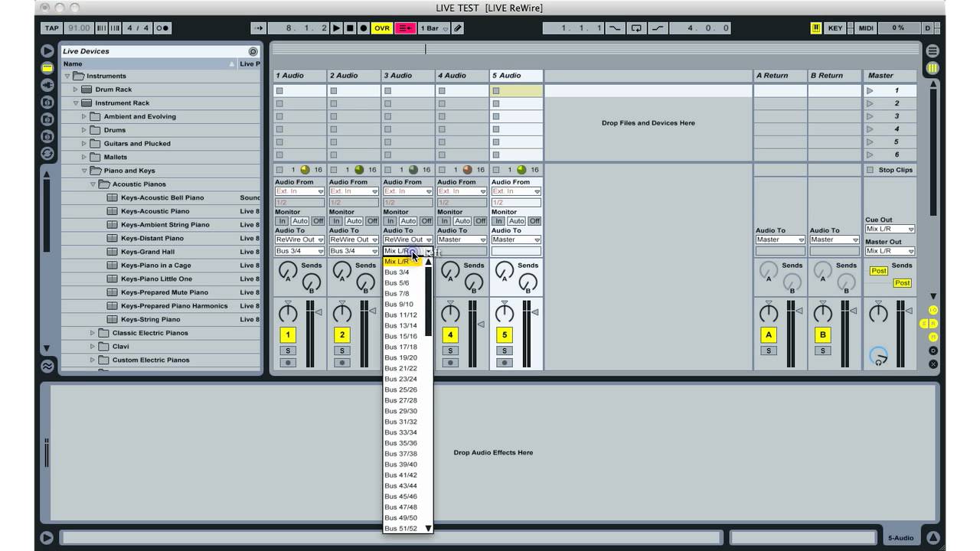
Task: Toggle Post button for Master send A
Action: [878, 271]
